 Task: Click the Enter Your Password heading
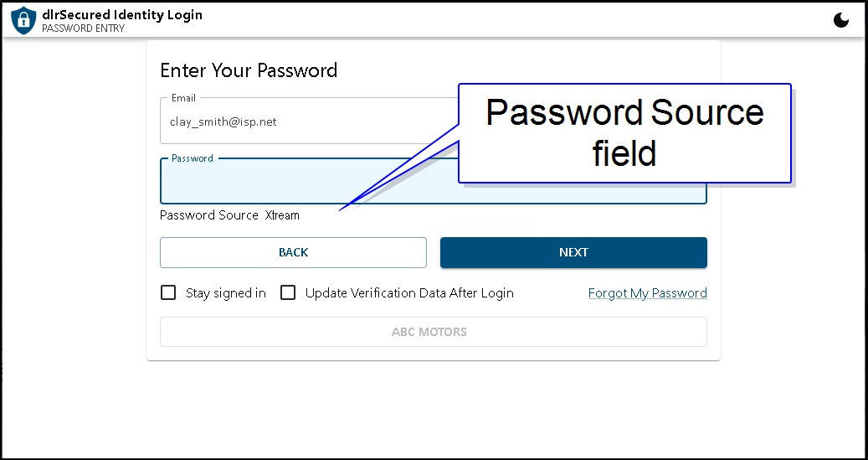point(249,70)
